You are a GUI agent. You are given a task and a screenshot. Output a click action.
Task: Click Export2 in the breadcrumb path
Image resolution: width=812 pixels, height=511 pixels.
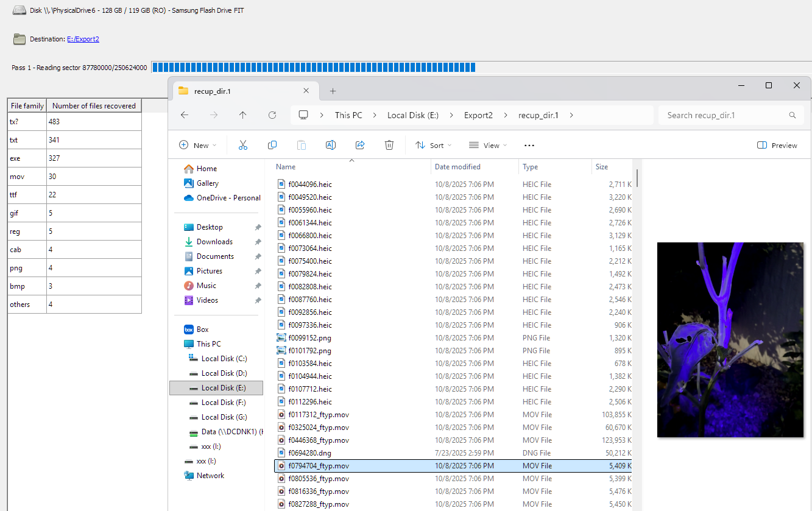(478, 115)
